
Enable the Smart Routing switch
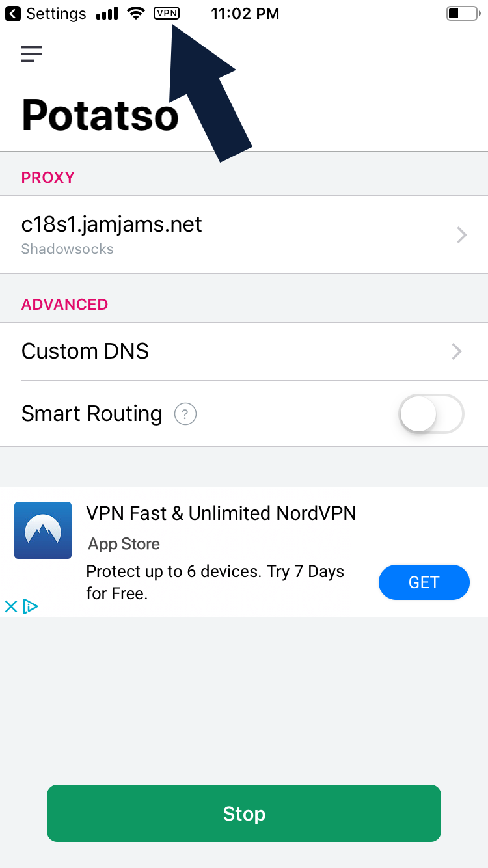(431, 414)
